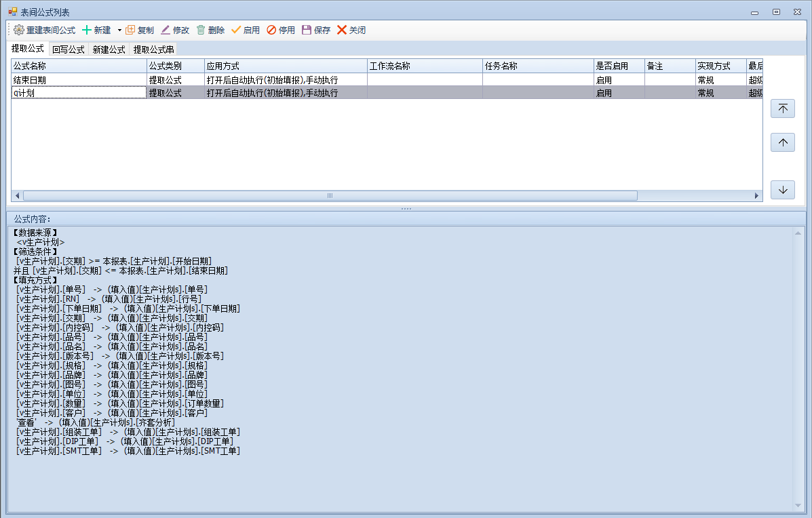Click the green plus 新建 icon

pos(87,31)
